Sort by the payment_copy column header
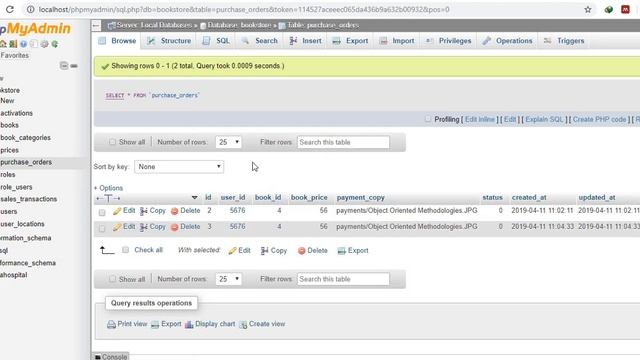Viewport: 640px width, 360px height. [x=360, y=198]
